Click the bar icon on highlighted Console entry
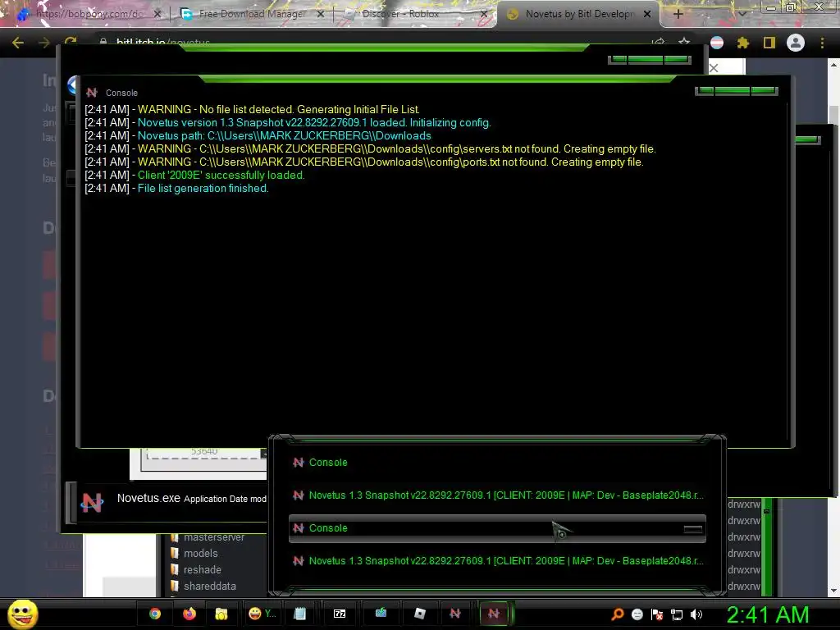 click(x=692, y=529)
